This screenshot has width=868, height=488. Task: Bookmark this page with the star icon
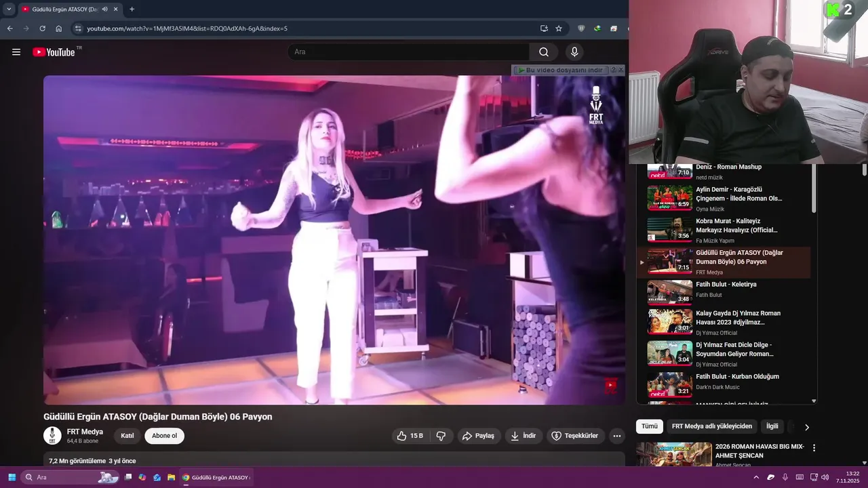(x=559, y=28)
